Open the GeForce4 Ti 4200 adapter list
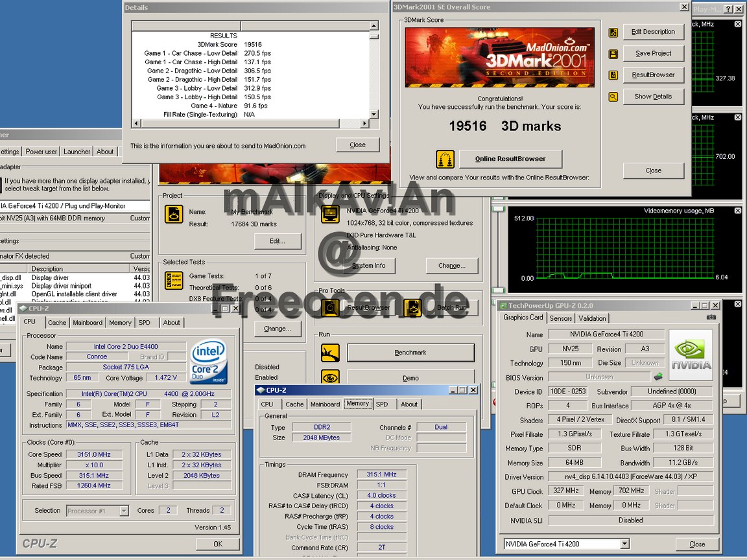The width and height of the screenshot is (747, 560). click(75, 205)
